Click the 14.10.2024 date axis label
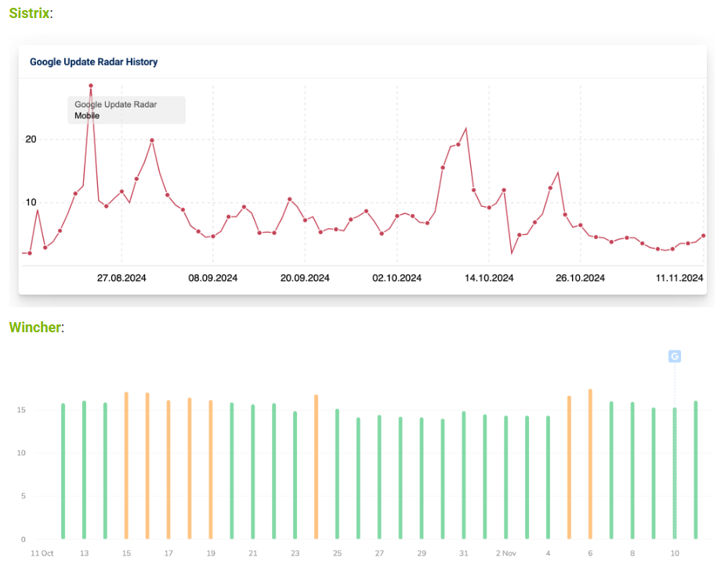This screenshot has width=728, height=565. tap(489, 278)
